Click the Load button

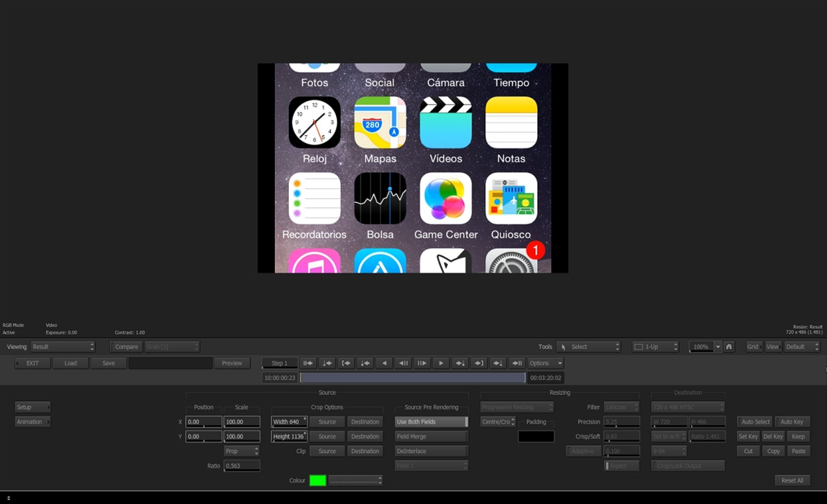(71, 363)
